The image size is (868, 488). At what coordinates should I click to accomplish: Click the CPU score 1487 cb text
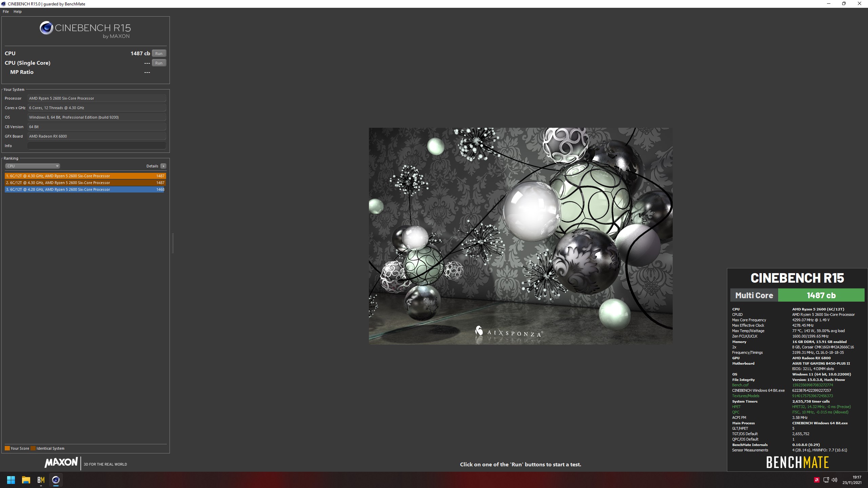click(x=140, y=54)
